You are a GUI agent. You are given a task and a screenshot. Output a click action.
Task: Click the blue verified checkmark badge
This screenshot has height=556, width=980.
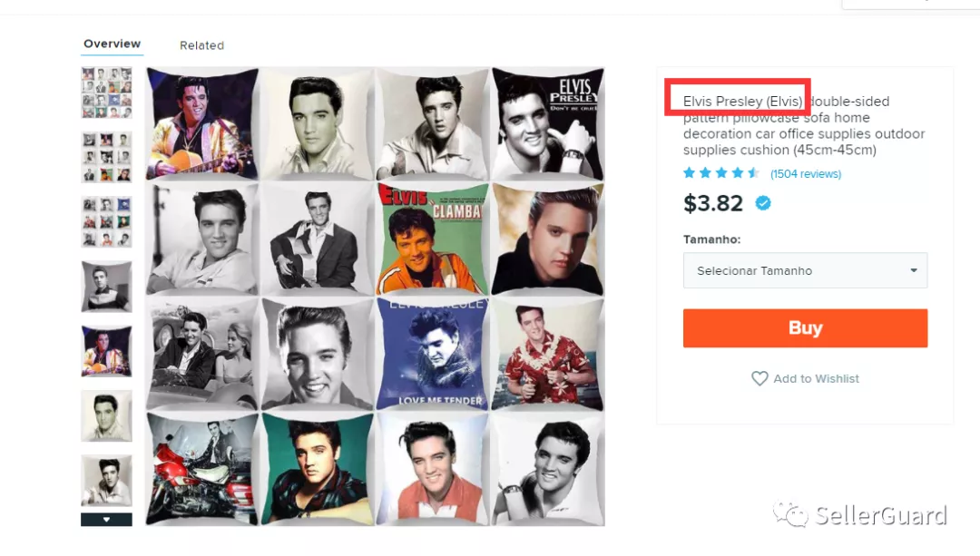tap(763, 203)
